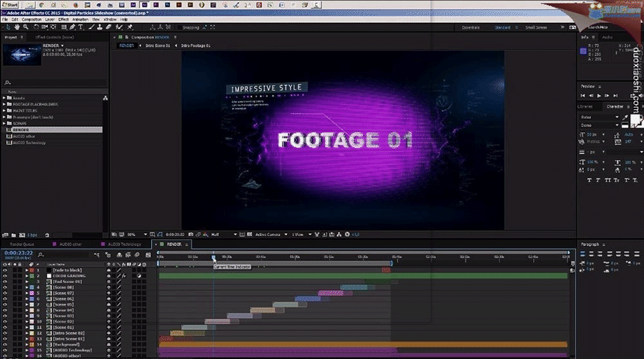Click the Character panel fill color swatch
This screenshot has width=644, height=359.
click(x=635, y=121)
